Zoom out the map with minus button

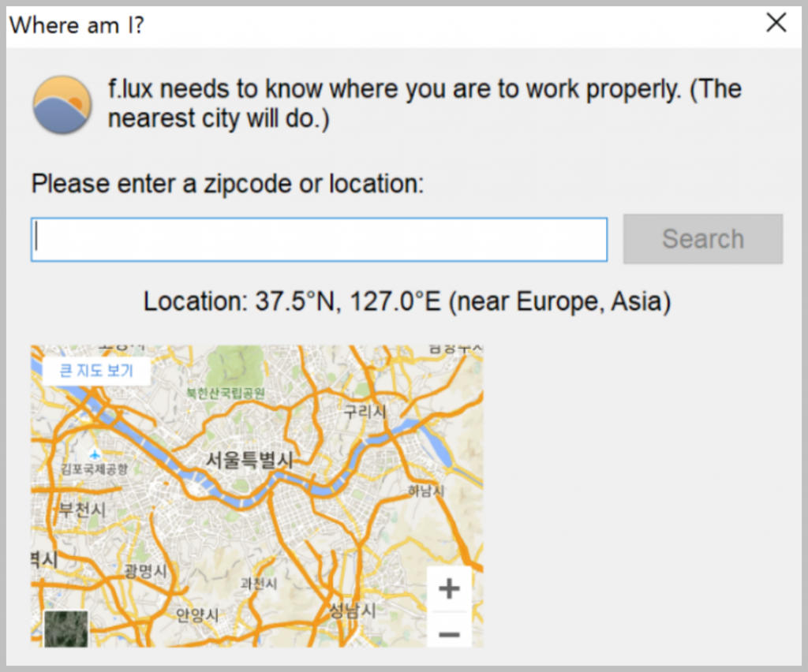[x=449, y=633]
